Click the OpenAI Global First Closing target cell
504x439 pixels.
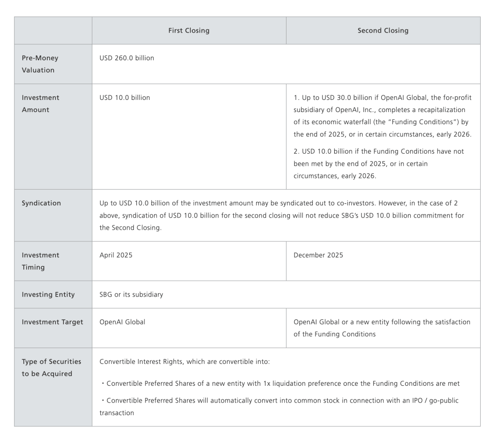(x=122, y=322)
